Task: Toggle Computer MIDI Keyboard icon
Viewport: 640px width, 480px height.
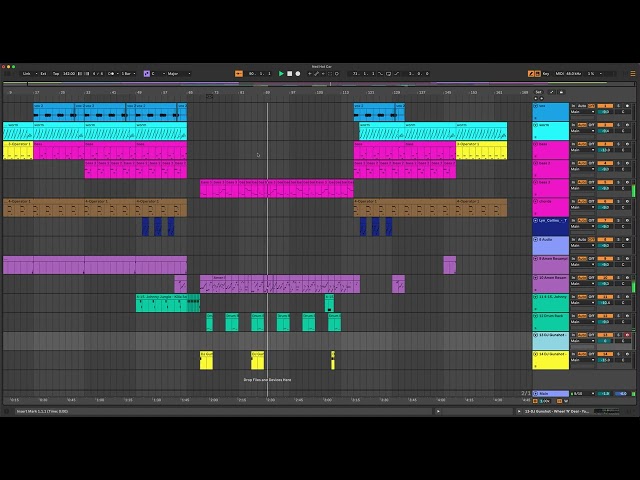Action: (x=538, y=73)
